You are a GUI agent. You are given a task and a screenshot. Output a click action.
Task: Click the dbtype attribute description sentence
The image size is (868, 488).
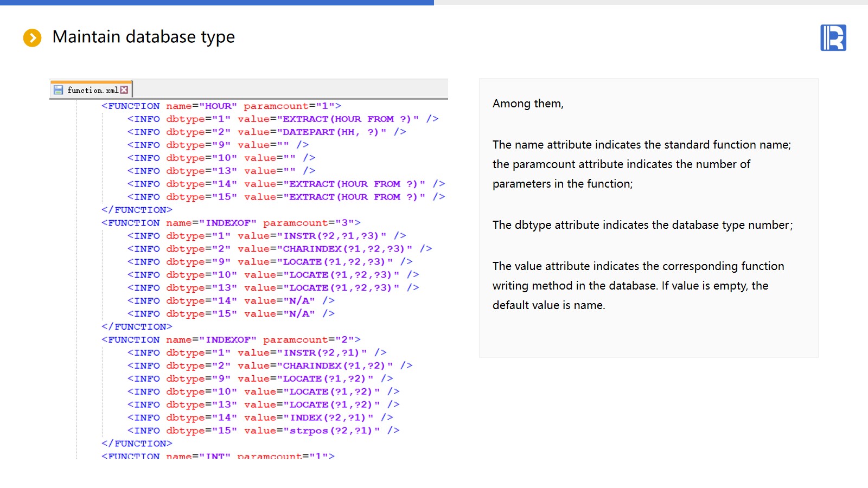642,225
